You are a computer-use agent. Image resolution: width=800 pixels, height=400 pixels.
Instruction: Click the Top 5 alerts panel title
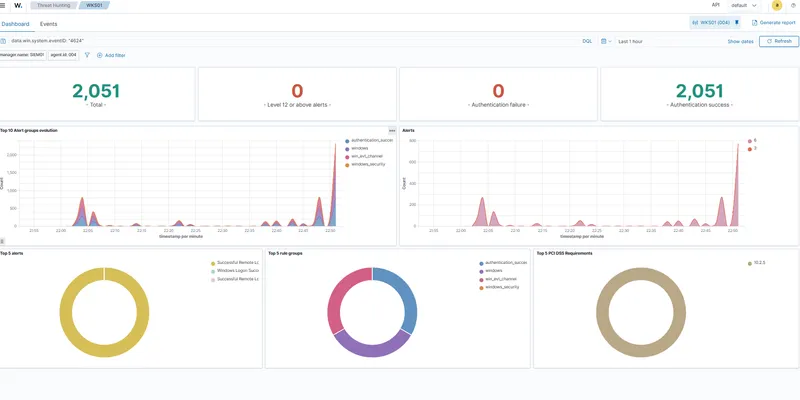click(12, 253)
